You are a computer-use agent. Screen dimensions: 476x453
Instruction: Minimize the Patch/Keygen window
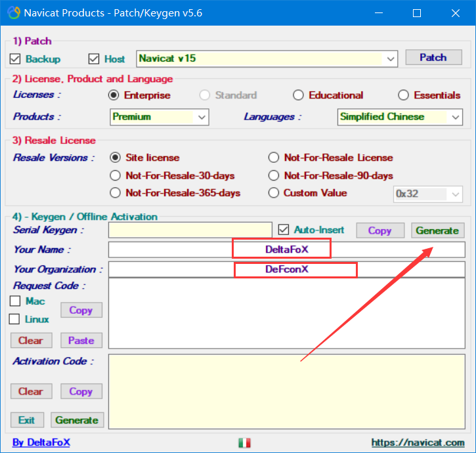(x=379, y=12)
